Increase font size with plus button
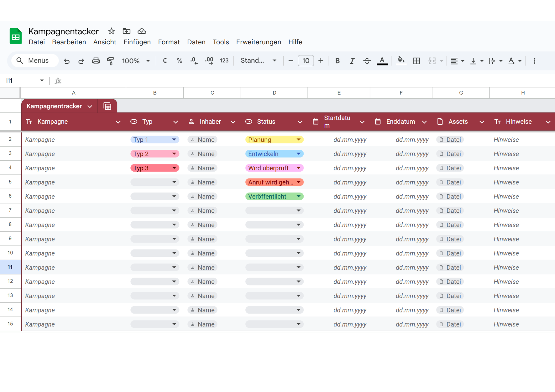Screen dimensions: 555x392 (321, 61)
